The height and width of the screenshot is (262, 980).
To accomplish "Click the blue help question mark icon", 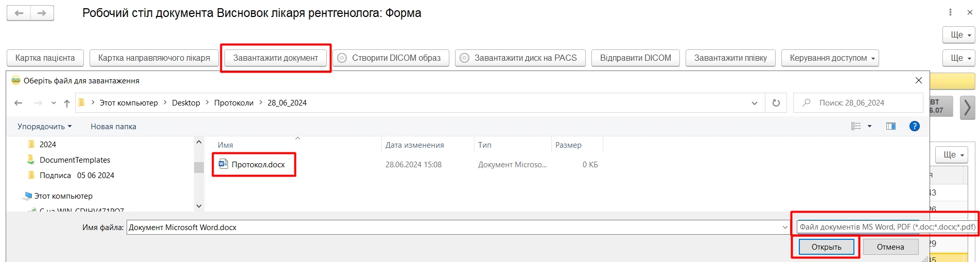I will tap(914, 126).
